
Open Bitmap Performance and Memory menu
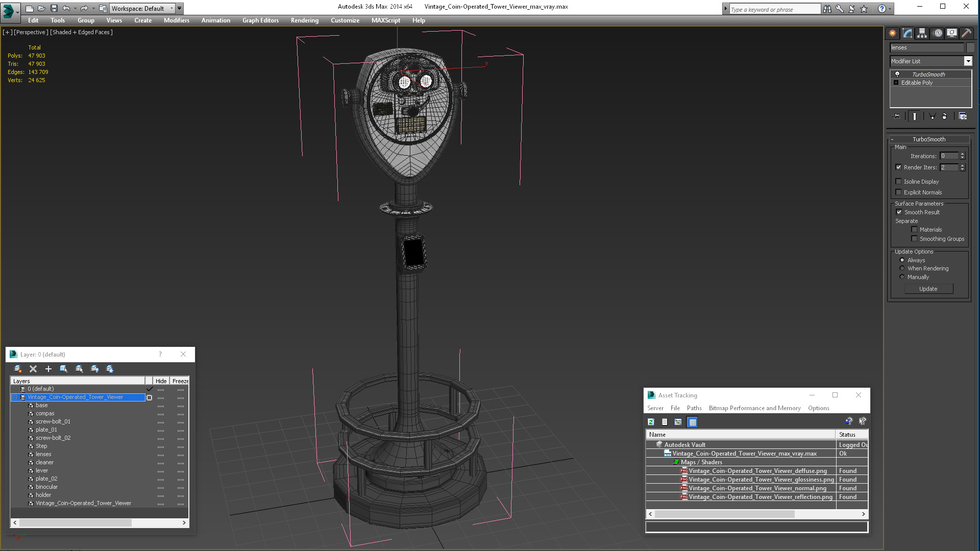pyautogui.click(x=754, y=408)
